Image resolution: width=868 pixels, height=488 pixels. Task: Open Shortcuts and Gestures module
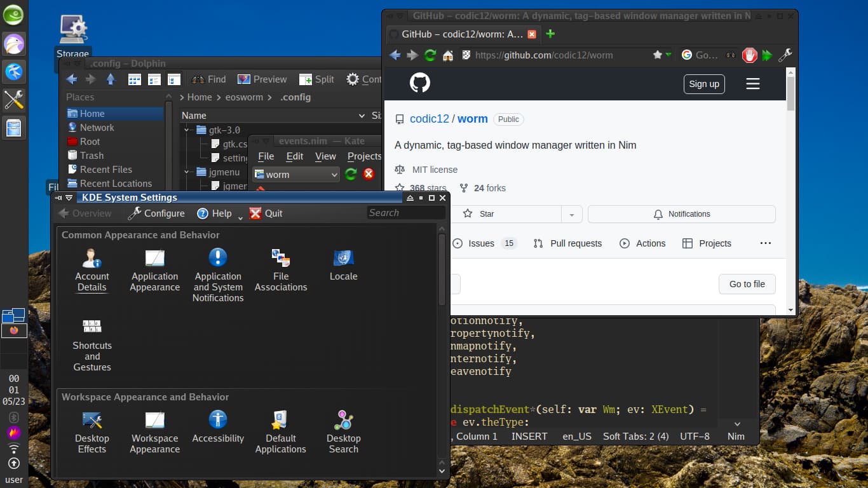point(92,344)
